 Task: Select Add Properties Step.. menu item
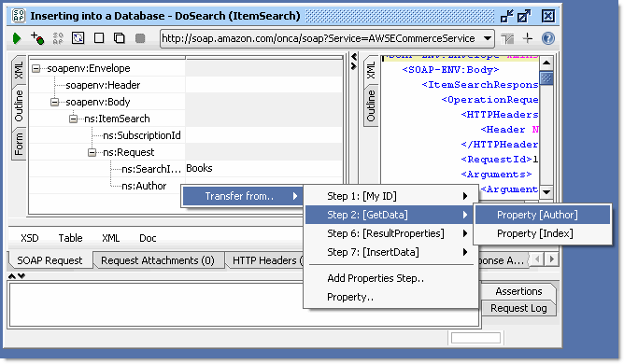390,278
